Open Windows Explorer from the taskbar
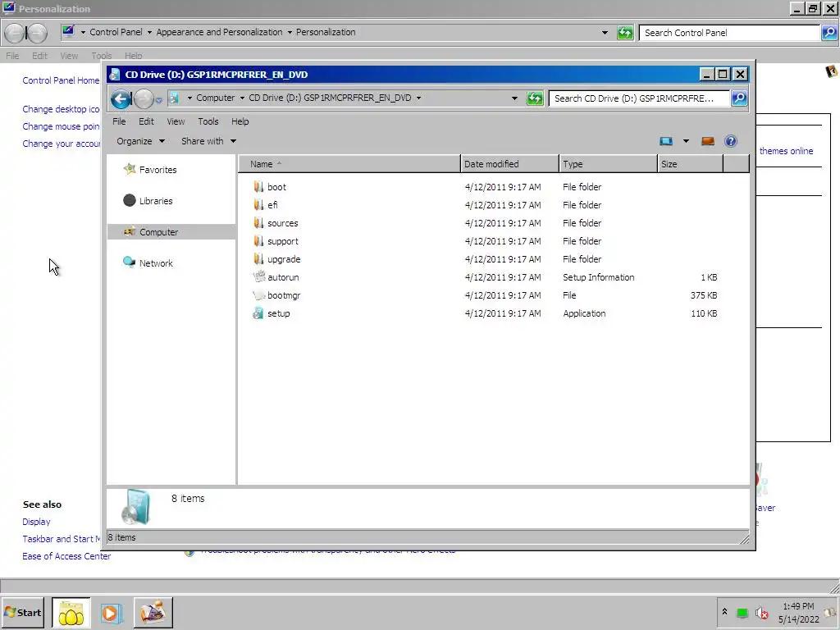840x630 pixels. coord(71,613)
